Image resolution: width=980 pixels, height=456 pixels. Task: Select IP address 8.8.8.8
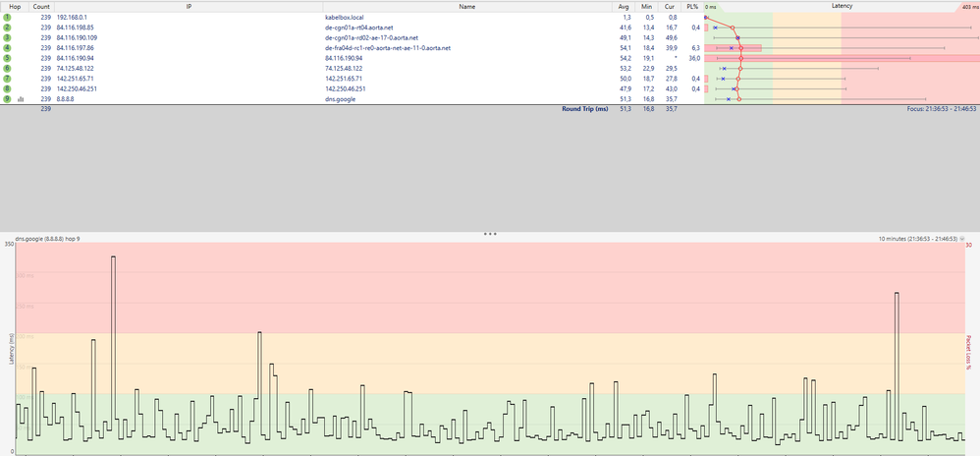coord(65,99)
